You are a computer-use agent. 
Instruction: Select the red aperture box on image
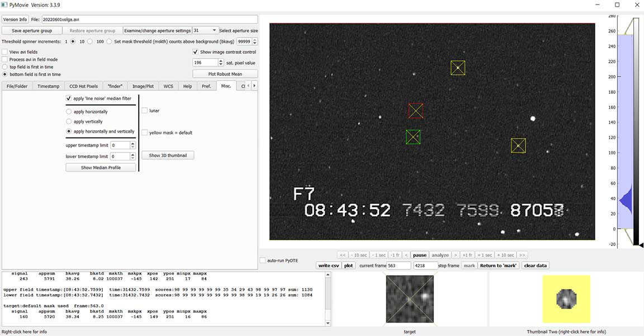(416, 111)
